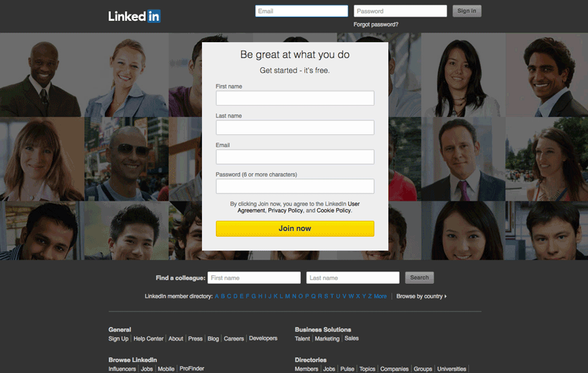Screen dimensions: 588x373
Task: Click the signup Email field
Action: 295,157
